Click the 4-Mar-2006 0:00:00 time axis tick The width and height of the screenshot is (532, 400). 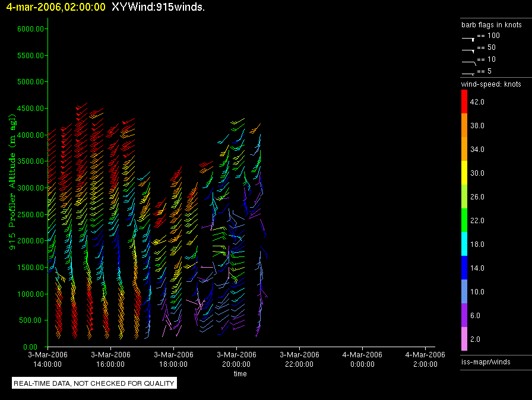(362, 359)
